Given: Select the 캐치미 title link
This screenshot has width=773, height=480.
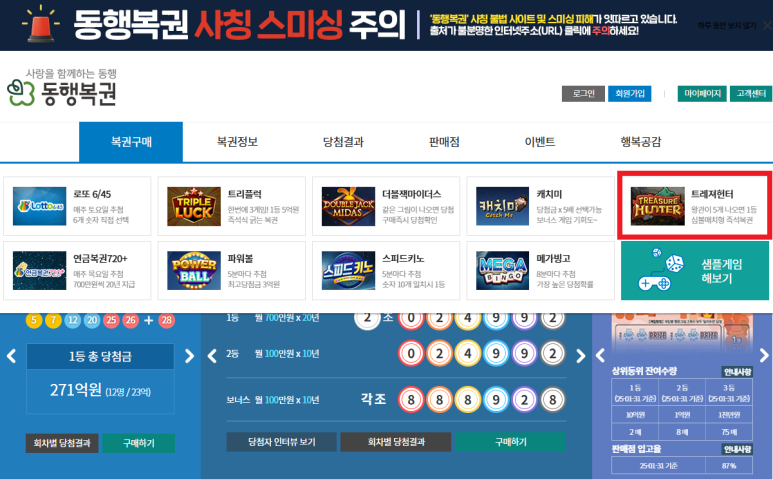Looking at the screenshot, I should coord(549,194).
